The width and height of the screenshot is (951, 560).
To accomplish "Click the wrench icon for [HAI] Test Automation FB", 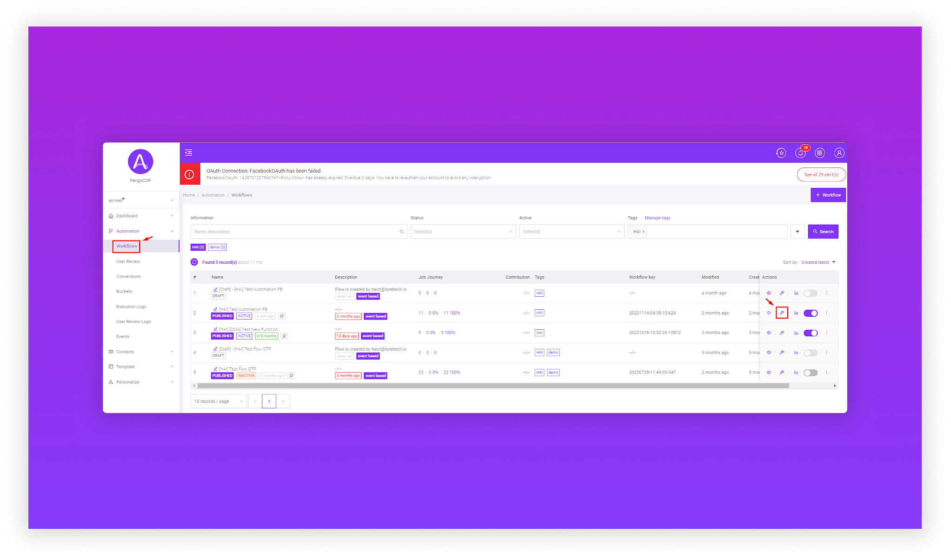I will 782,313.
